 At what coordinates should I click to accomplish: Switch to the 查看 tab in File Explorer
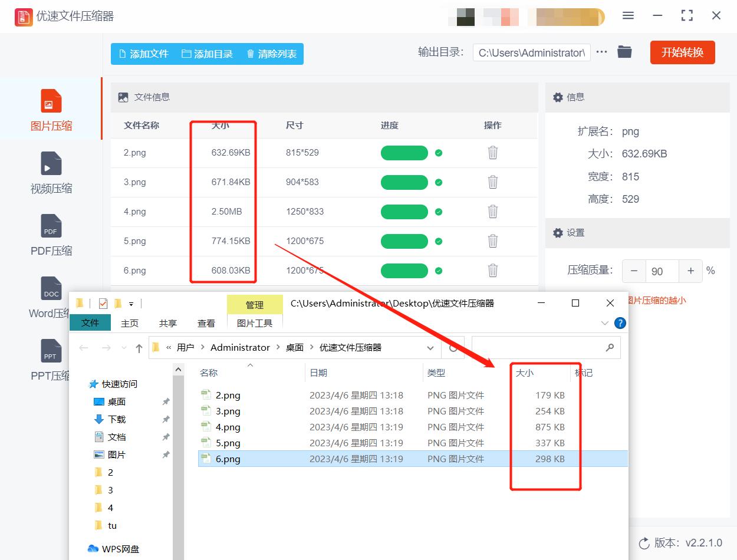[x=206, y=323]
